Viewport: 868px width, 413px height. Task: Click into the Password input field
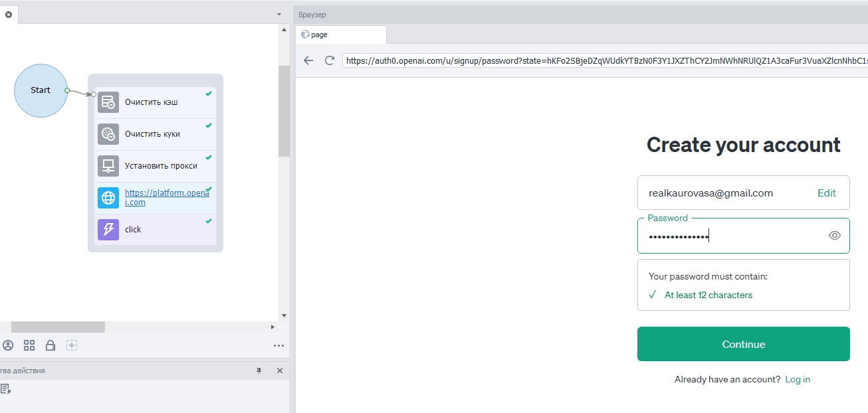(743, 236)
